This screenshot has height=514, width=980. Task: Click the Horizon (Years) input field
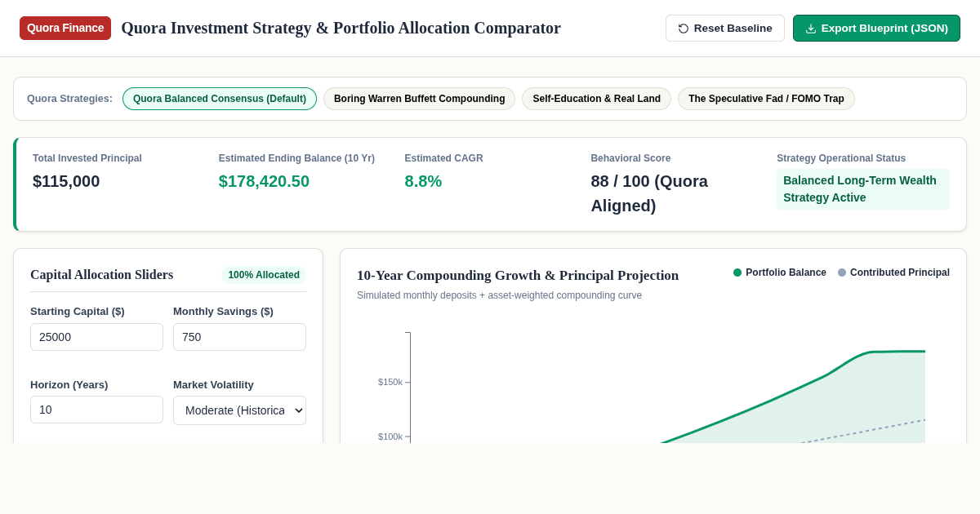[96, 410]
